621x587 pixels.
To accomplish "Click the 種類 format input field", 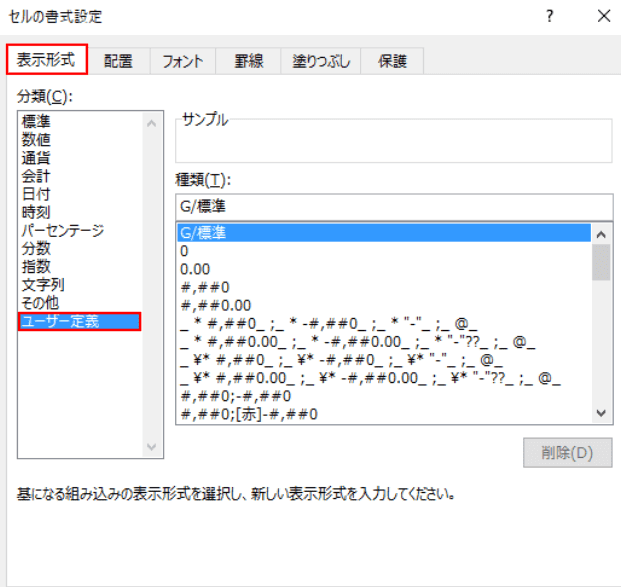I will 394,207.
